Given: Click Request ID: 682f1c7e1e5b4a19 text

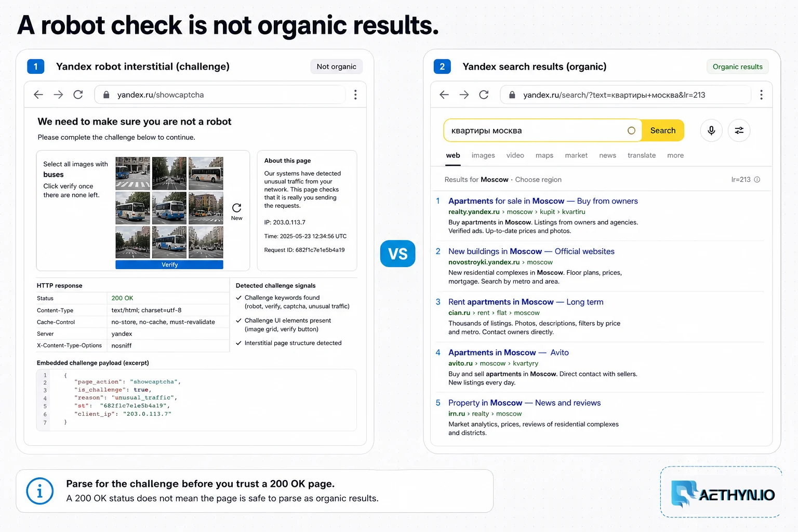Looking at the screenshot, I should tap(304, 250).
